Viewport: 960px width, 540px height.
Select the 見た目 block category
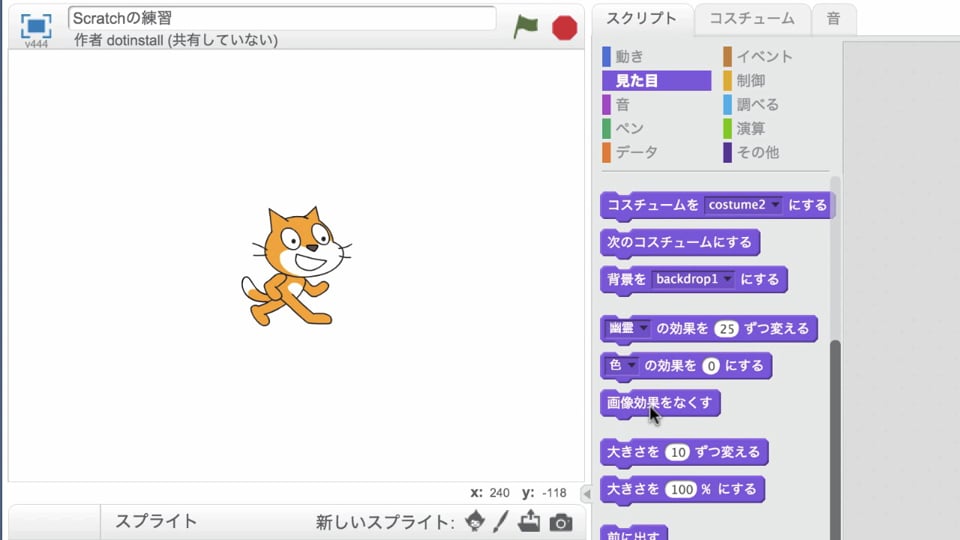pos(656,80)
